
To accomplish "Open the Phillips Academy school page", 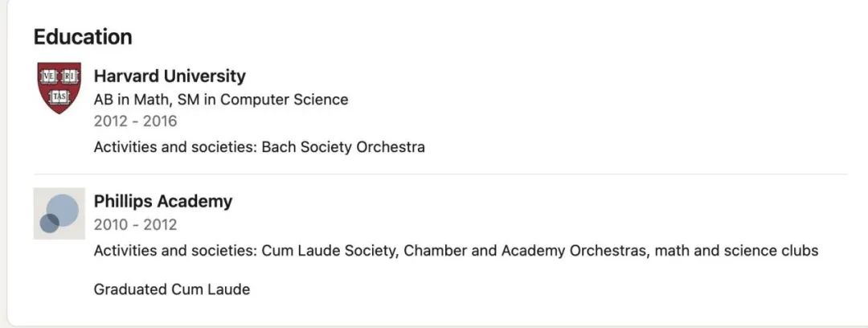I will [163, 201].
